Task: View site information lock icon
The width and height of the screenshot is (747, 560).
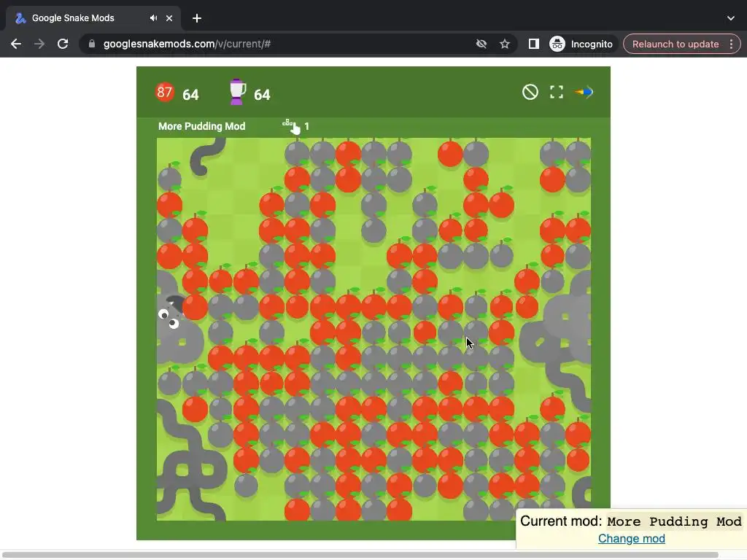Action: 92,44
